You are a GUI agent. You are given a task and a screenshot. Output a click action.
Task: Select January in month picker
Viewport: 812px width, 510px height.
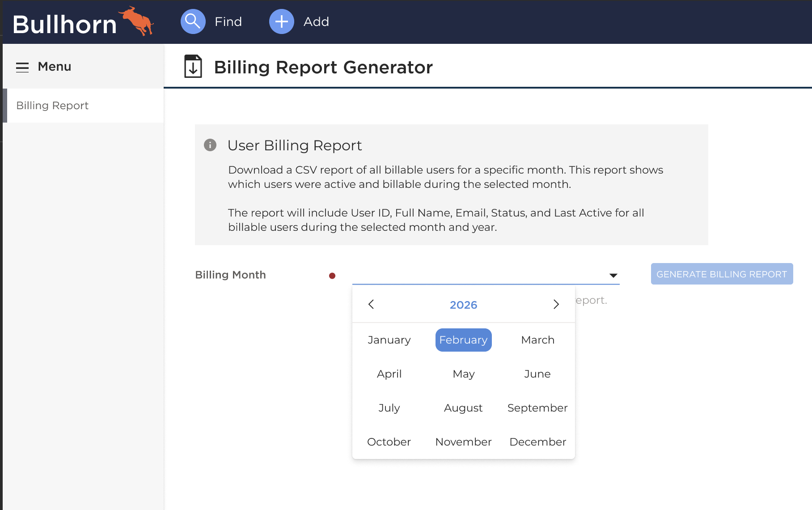(389, 340)
